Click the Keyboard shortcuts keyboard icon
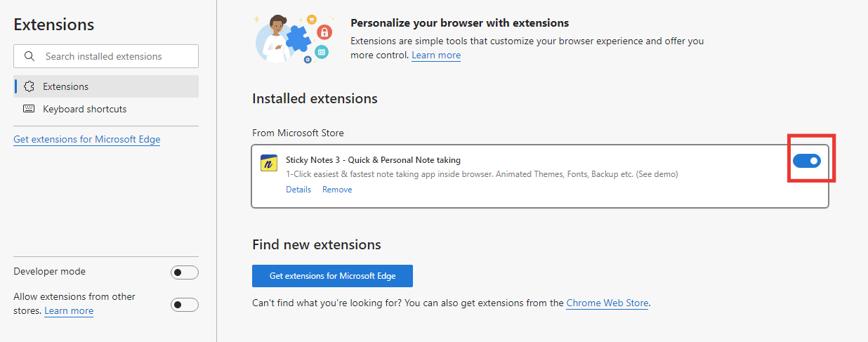This screenshot has height=342, width=868. click(29, 109)
